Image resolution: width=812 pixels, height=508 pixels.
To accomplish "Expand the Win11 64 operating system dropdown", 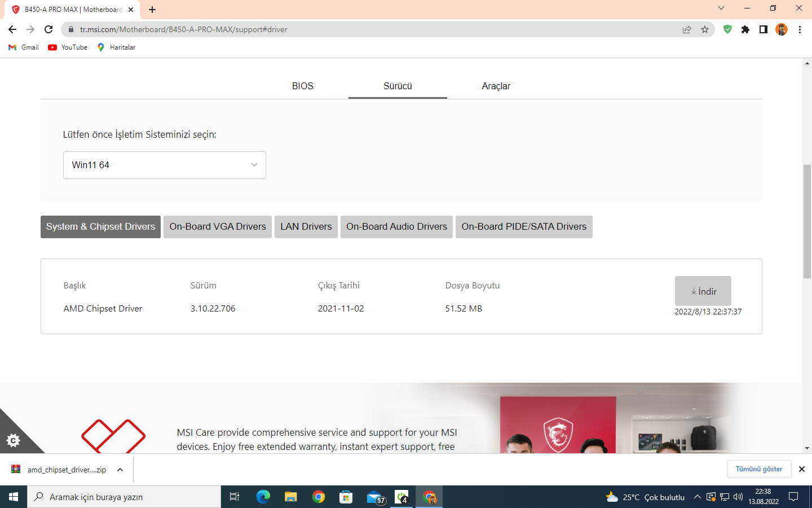I will [165, 165].
